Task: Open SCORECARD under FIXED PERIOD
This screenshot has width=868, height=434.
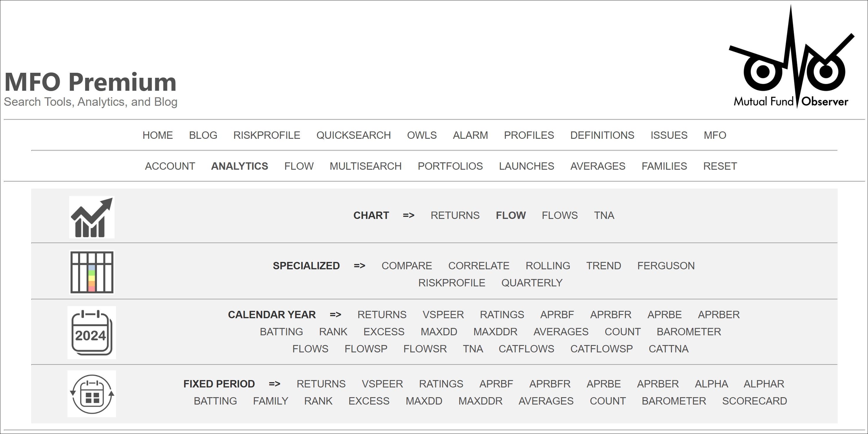Action: coord(754,401)
